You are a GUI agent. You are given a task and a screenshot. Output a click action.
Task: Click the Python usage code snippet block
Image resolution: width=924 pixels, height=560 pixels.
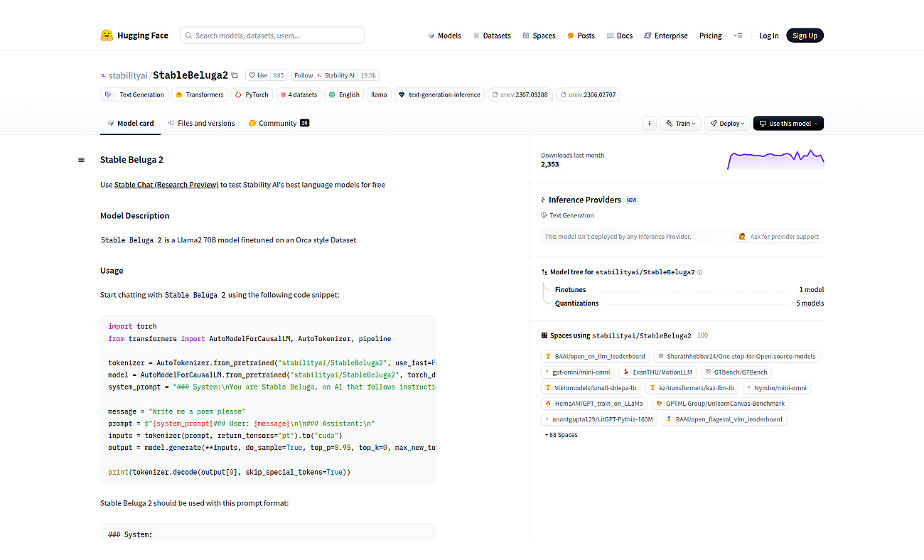click(268, 399)
